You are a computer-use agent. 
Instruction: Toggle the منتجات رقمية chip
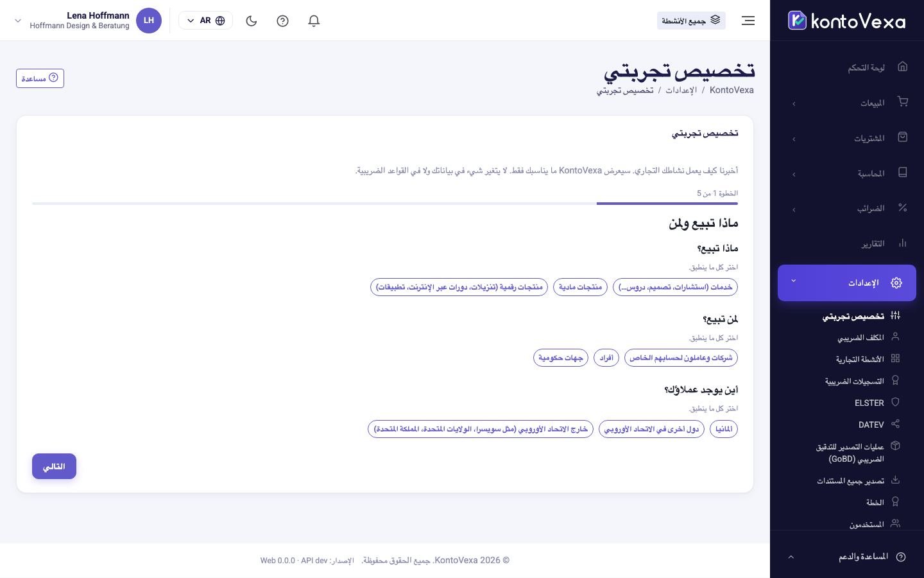tap(459, 287)
